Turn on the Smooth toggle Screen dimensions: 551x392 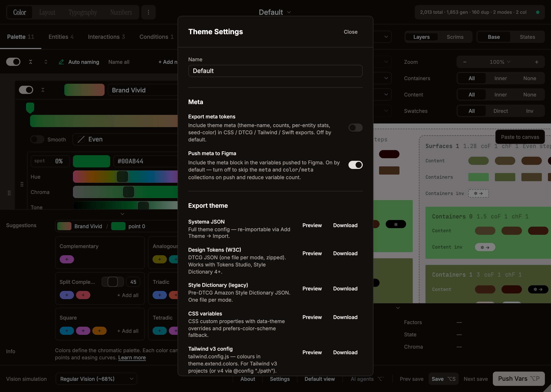point(37,139)
